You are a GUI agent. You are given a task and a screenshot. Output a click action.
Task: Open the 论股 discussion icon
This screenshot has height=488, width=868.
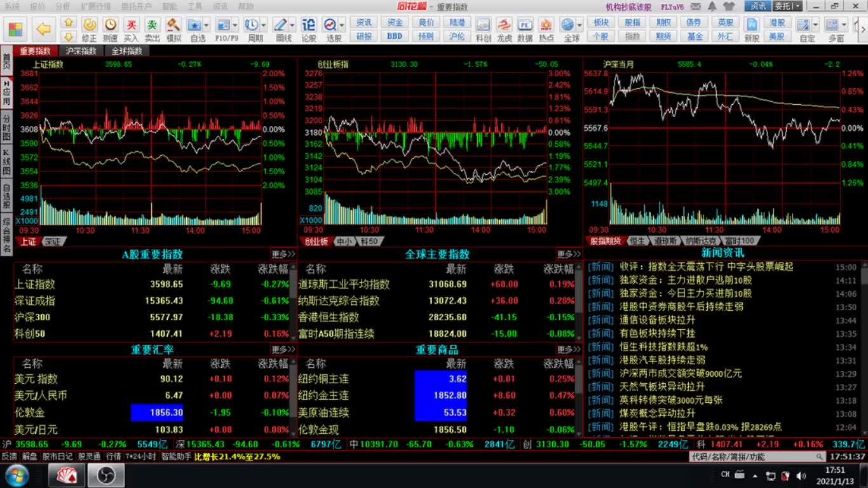pos(308,29)
